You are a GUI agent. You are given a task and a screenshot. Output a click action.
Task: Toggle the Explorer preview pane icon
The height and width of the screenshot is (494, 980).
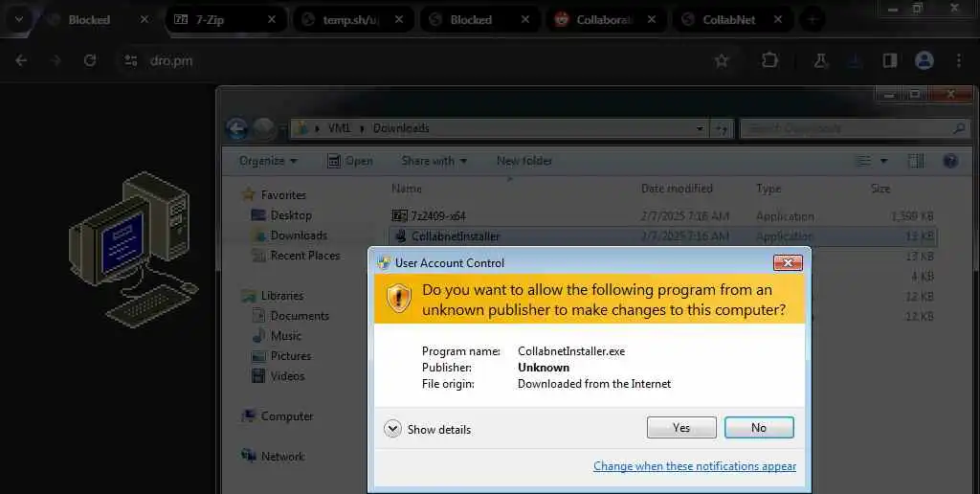point(916,162)
